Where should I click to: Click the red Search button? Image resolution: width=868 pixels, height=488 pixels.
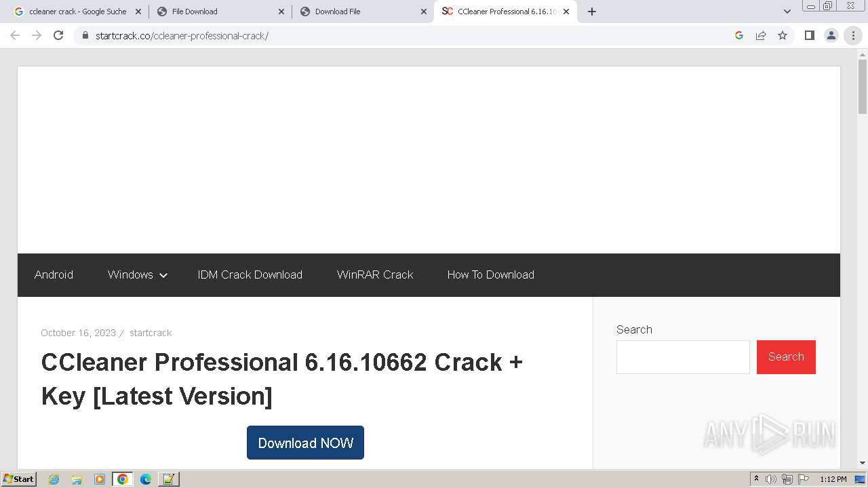(786, 357)
